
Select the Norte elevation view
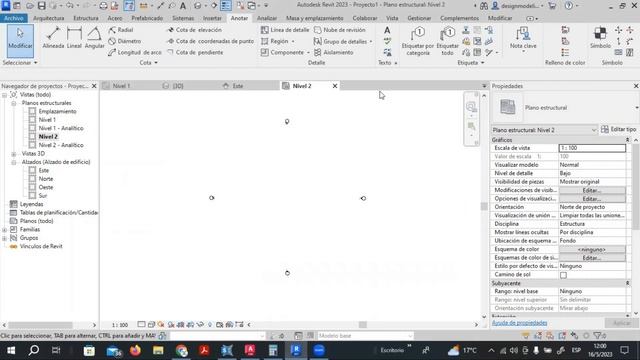click(46, 179)
